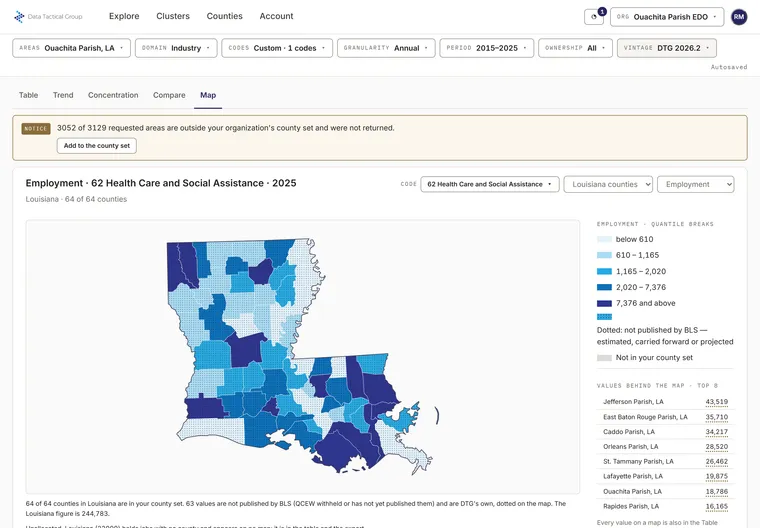
Task: Click the Autosaved status text
Action: click(x=729, y=67)
